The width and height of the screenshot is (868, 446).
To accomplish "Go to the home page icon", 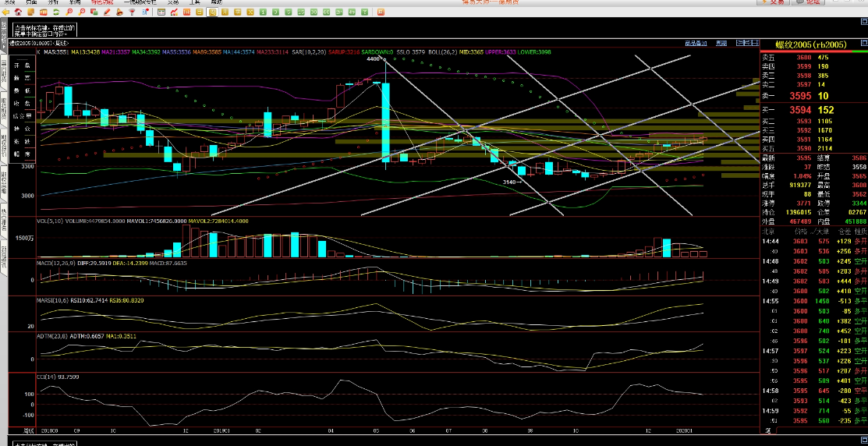I will (18, 12).
